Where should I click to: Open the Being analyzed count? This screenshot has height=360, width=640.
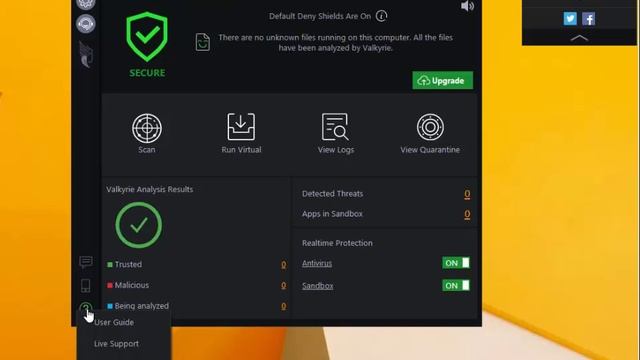283,306
